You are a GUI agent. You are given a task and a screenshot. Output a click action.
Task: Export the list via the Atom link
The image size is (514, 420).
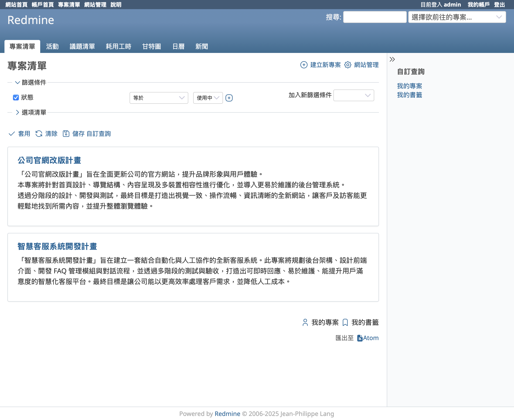coord(371,338)
